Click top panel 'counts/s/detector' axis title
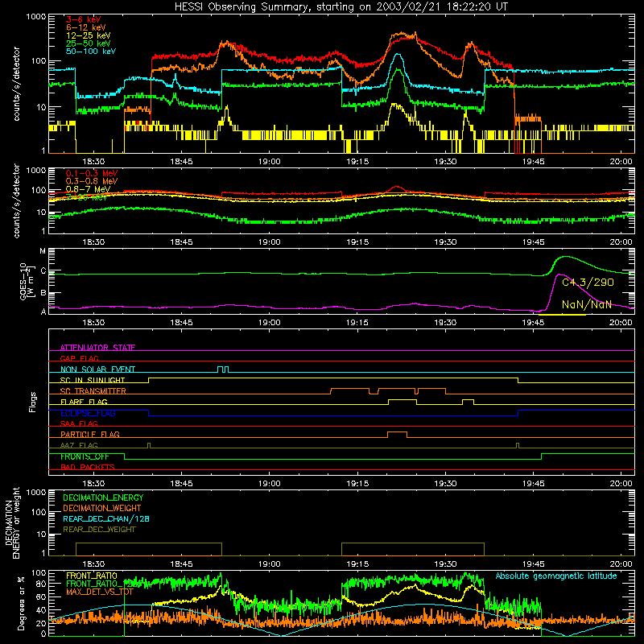Viewport: 644px width, 644px height. pyautogui.click(x=16, y=84)
